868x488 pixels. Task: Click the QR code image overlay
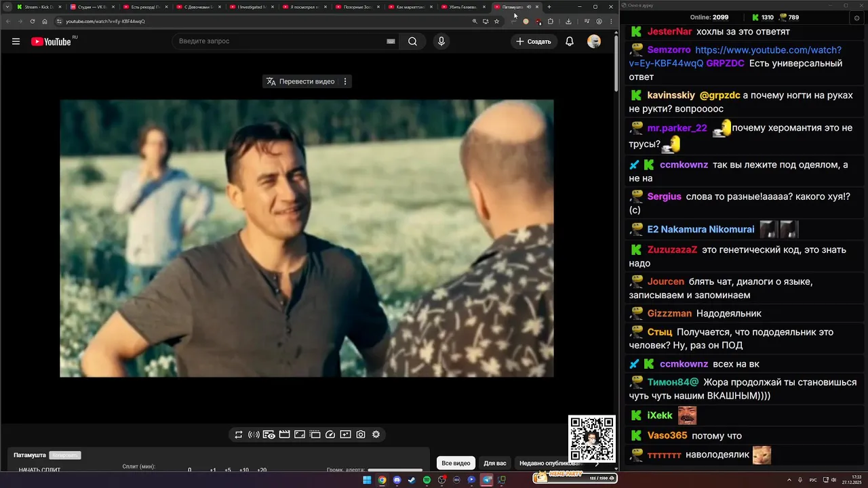click(x=591, y=439)
